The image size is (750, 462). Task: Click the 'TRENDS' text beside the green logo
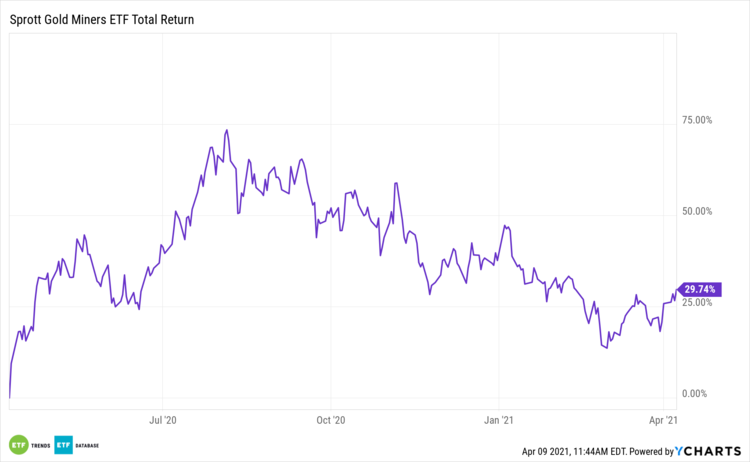(x=39, y=445)
